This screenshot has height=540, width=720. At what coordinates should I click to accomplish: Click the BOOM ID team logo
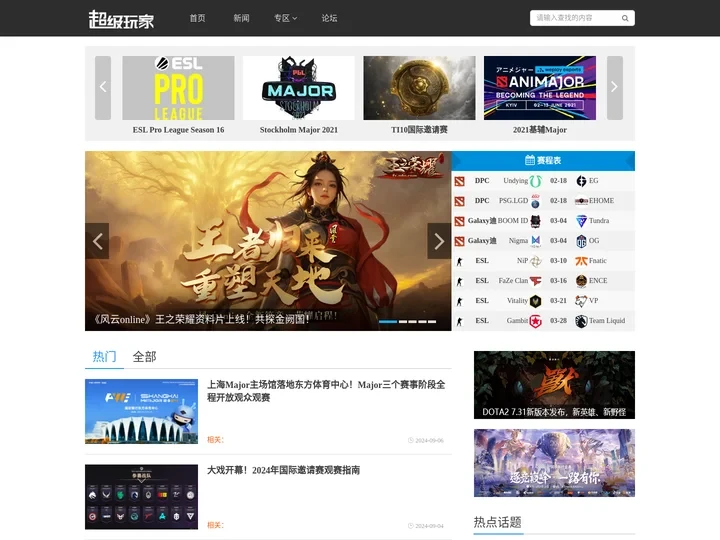[x=535, y=221]
